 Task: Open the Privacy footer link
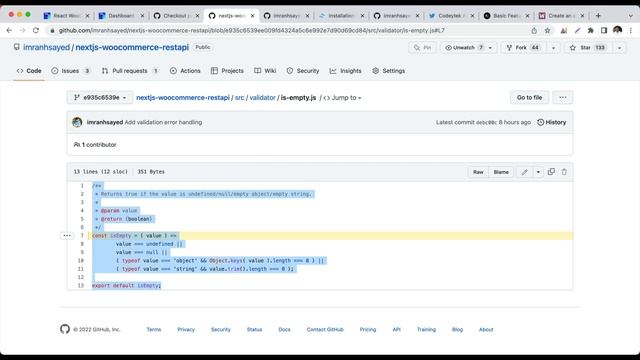[x=186, y=329]
